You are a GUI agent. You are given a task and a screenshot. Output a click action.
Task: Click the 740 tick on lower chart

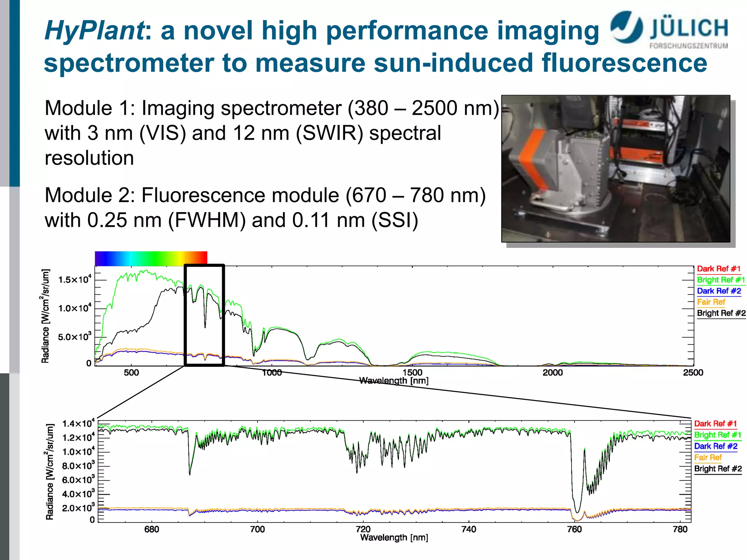click(x=469, y=529)
